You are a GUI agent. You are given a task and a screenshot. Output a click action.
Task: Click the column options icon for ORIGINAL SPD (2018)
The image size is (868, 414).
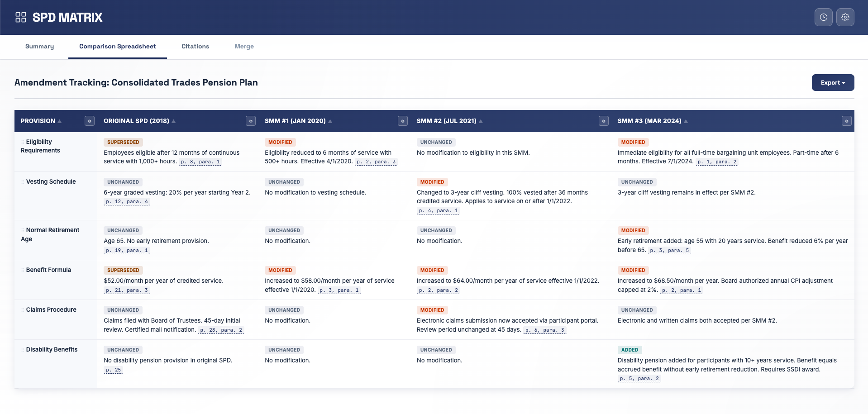click(x=250, y=121)
